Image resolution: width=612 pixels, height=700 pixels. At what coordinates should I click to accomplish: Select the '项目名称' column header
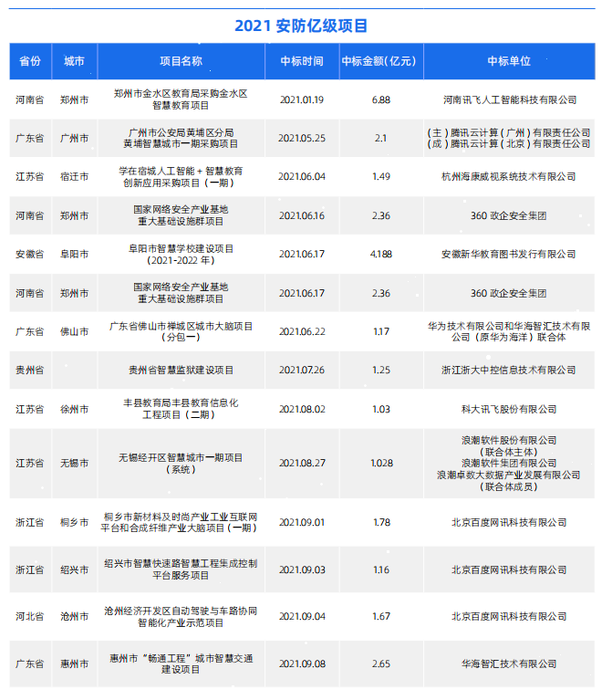coord(182,61)
